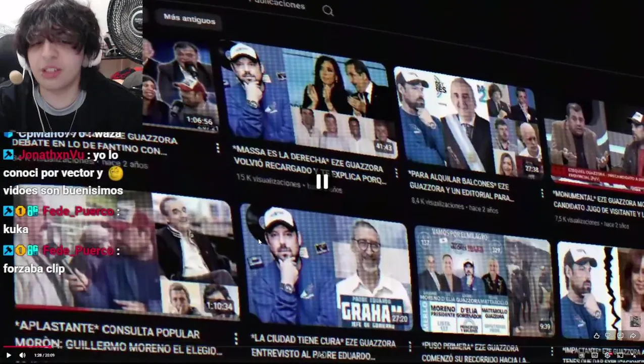Viewport: 644px width, 364px height.
Task: Open three-dot menu for 'PARA ALQUILAR BALCONES' video
Action: pyautogui.click(x=542, y=194)
